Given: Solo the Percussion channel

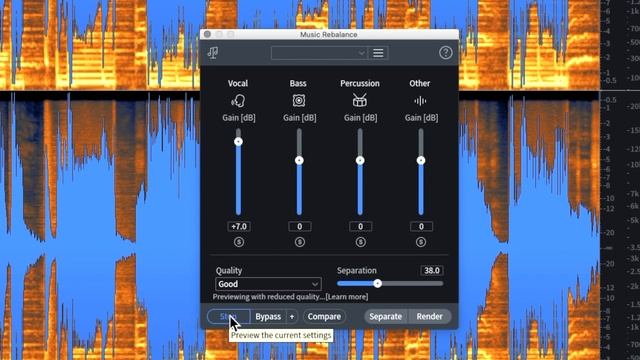Looking at the screenshot, I should tap(360, 242).
